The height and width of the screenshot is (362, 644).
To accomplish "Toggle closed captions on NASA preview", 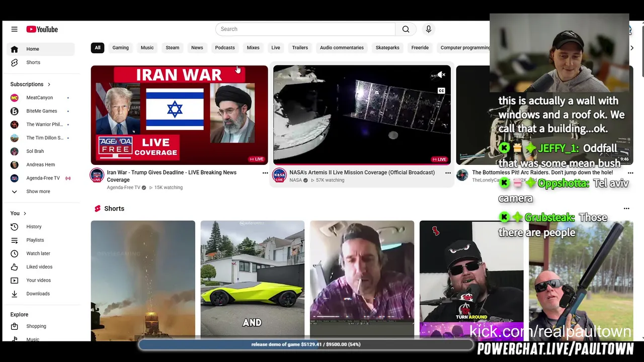I will point(441,91).
